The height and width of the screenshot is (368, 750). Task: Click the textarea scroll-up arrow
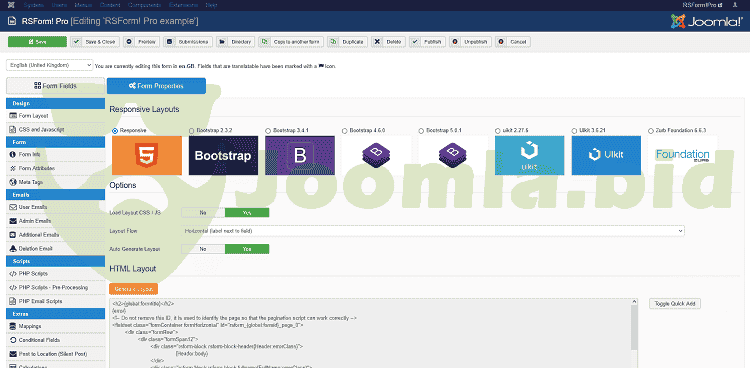point(635,302)
